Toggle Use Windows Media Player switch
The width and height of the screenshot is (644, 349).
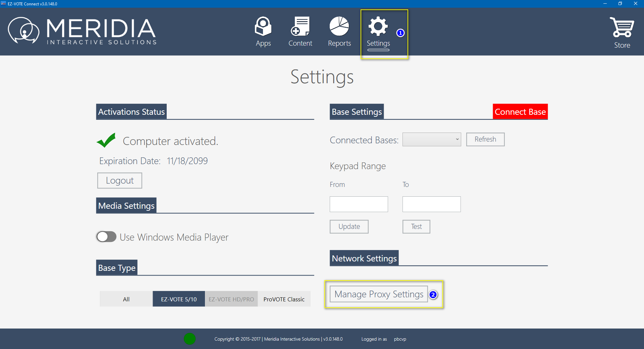[106, 237]
